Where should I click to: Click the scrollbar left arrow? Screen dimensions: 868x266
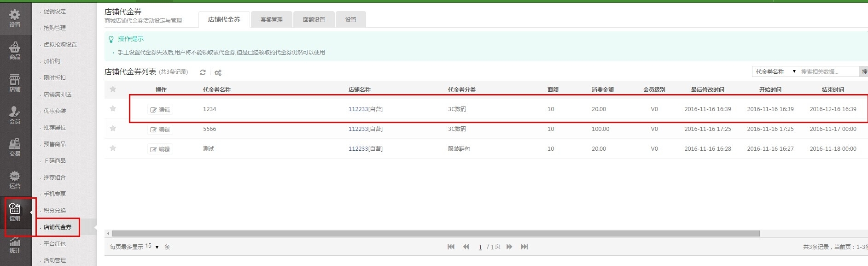coord(109,234)
